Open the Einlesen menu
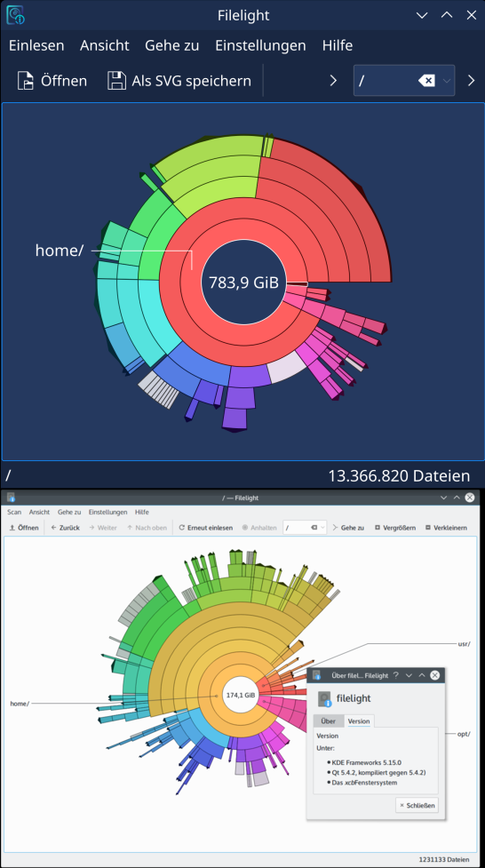The image size is (485, 868). 36,45
